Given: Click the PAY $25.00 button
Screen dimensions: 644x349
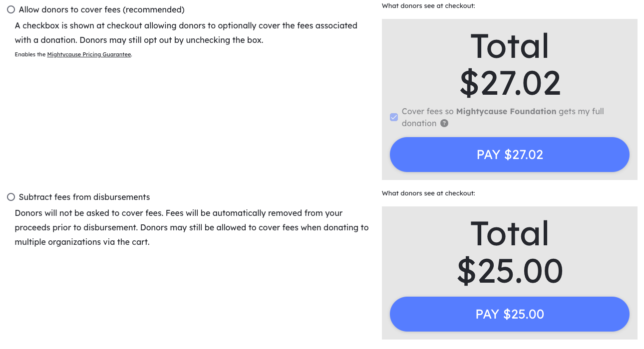Looking at the screenshot, I should tap(509, 314).
